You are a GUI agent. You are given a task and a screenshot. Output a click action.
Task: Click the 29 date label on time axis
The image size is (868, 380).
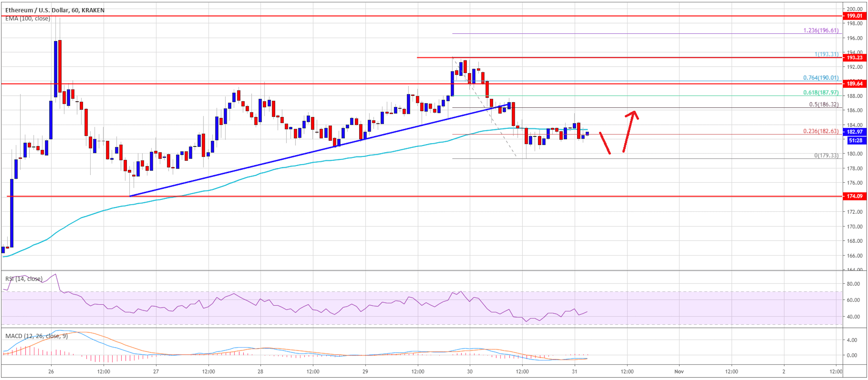pos(365,372)
